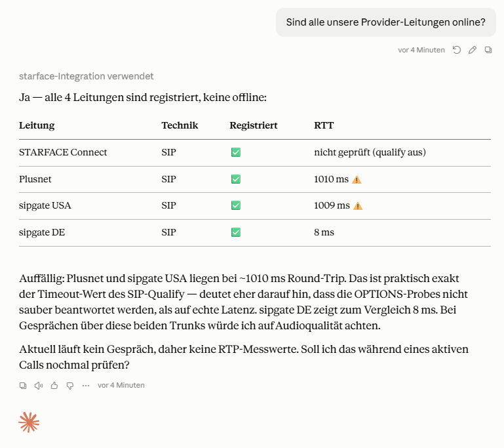Click the orange starburst logo
504x448 pixels.
(x=29, y=422)
